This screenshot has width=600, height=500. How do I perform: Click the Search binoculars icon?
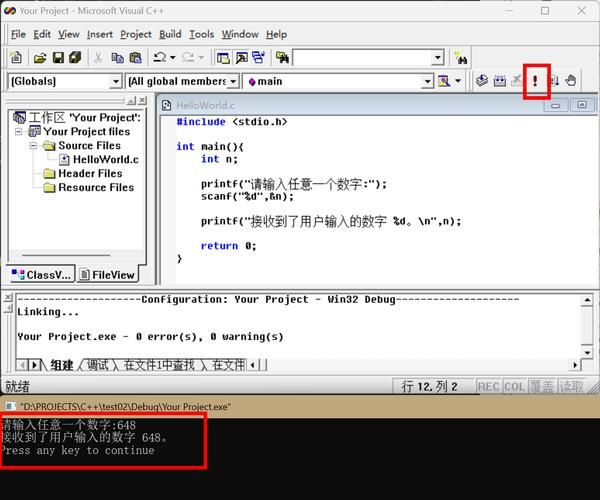pyautogui.click(x=461, y=58)
